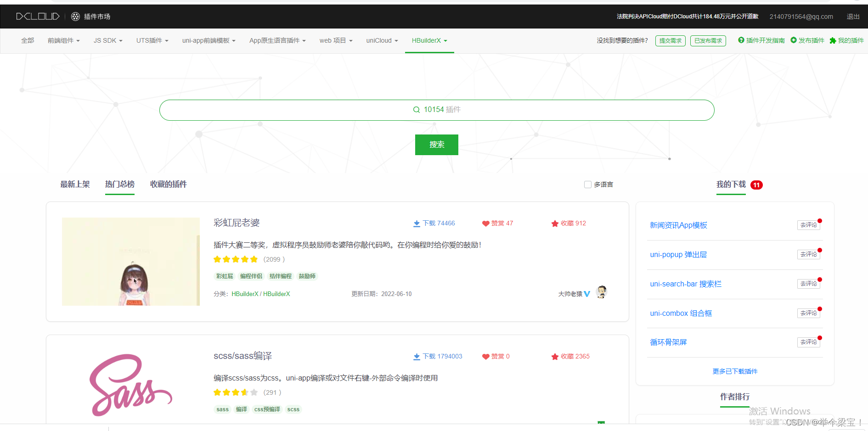Click the DCloud logo
The height and width of the screenshot is (431, 868).
coord(38,17)
